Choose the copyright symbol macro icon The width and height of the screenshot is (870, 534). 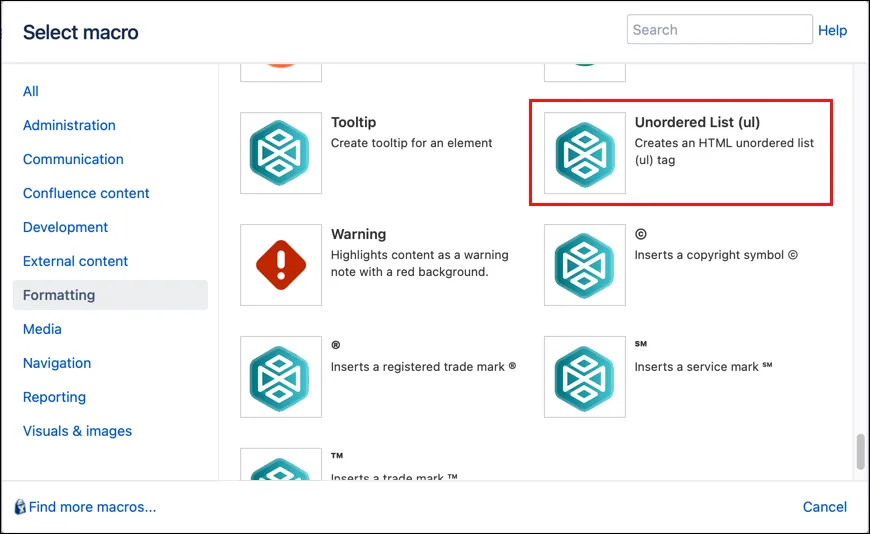point(585,265)
